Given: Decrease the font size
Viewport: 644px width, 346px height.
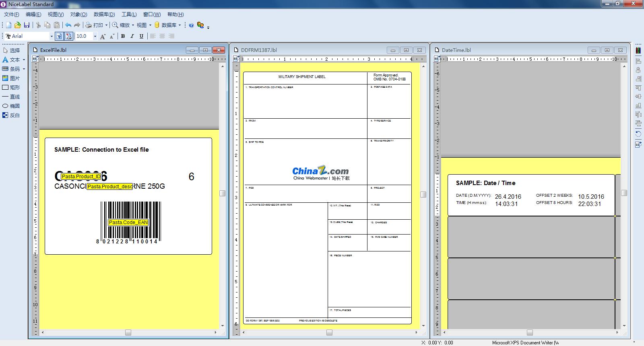Looking at the screenshot, I should click(x=111, y=36).
